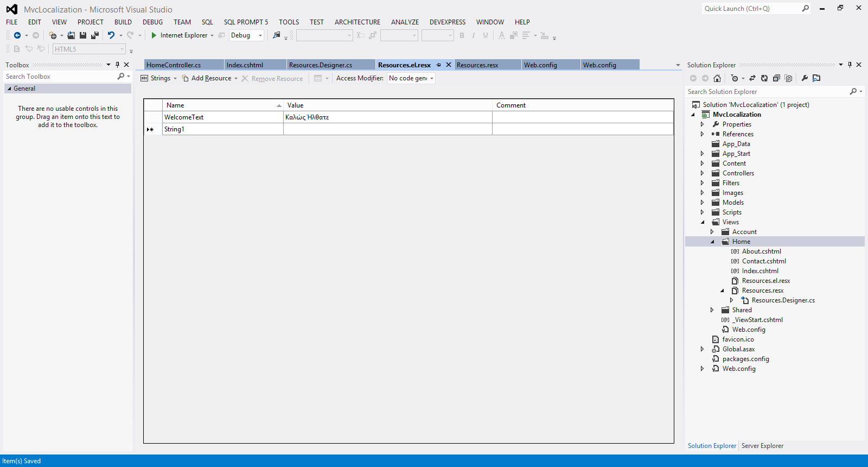Click the Comment column header
The width and height of the screenshot is (868, 467).
[583, 105]
